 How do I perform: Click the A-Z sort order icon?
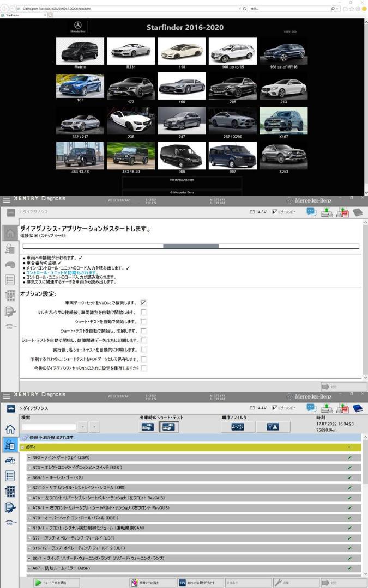[238, 427]
